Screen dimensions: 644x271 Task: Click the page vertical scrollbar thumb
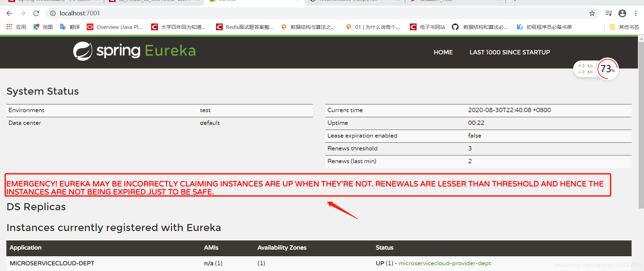pos(641,125)
